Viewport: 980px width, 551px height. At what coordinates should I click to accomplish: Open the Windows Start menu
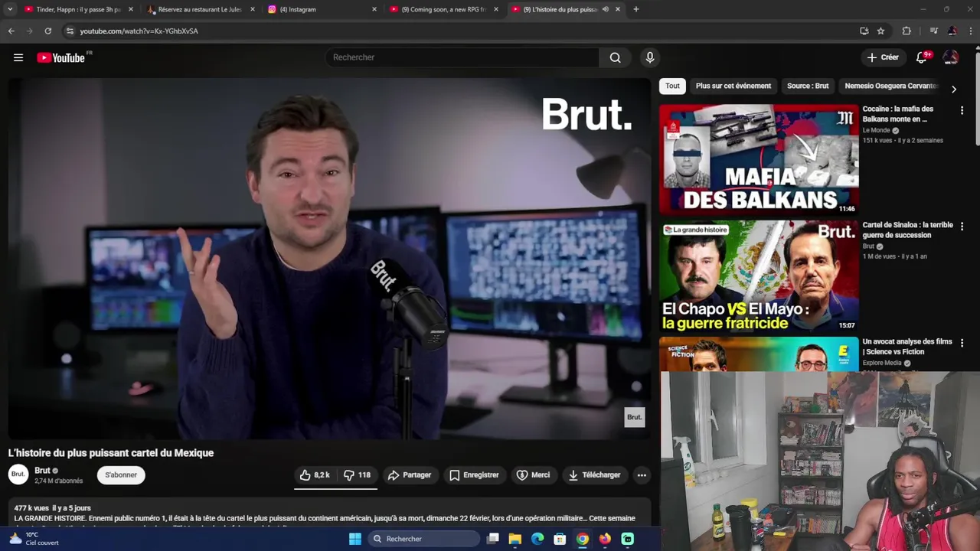[x=354, y=539]
